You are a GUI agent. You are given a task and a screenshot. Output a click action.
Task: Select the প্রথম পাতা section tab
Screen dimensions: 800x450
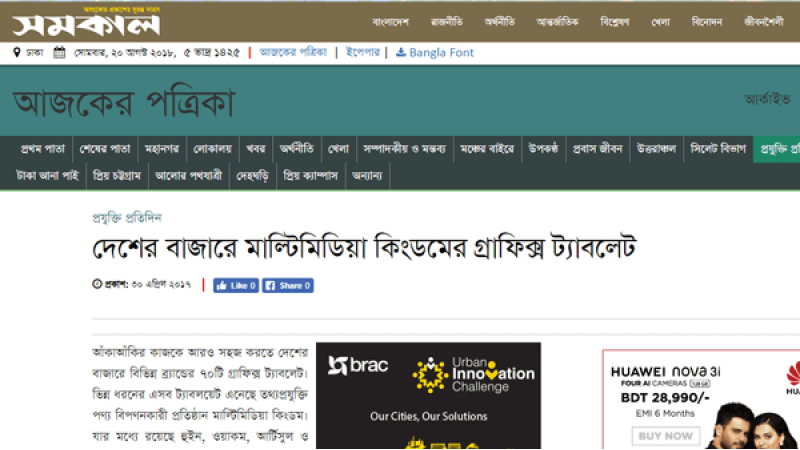tap(43, 149)
